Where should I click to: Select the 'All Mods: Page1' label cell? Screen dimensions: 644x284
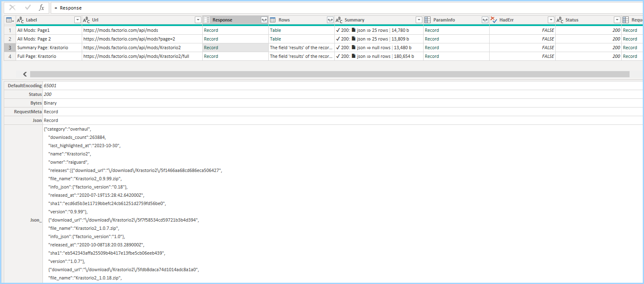(x=49, y=30)
